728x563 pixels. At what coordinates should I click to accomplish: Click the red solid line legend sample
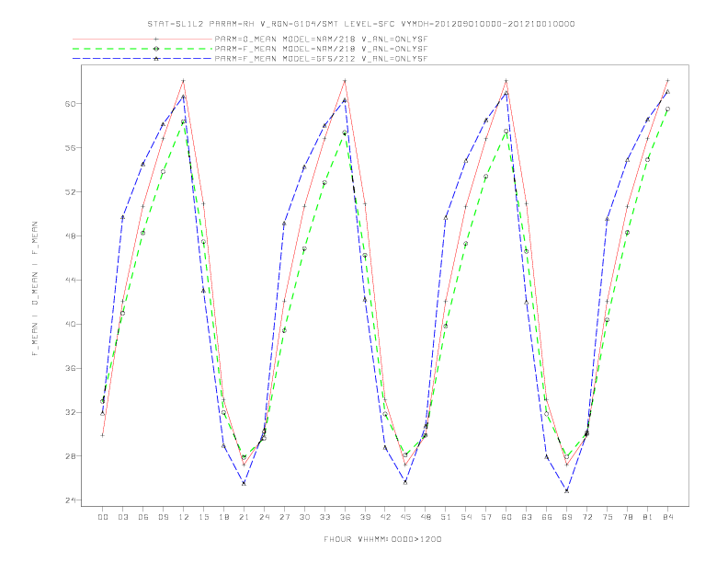click(x=142, y=39)
